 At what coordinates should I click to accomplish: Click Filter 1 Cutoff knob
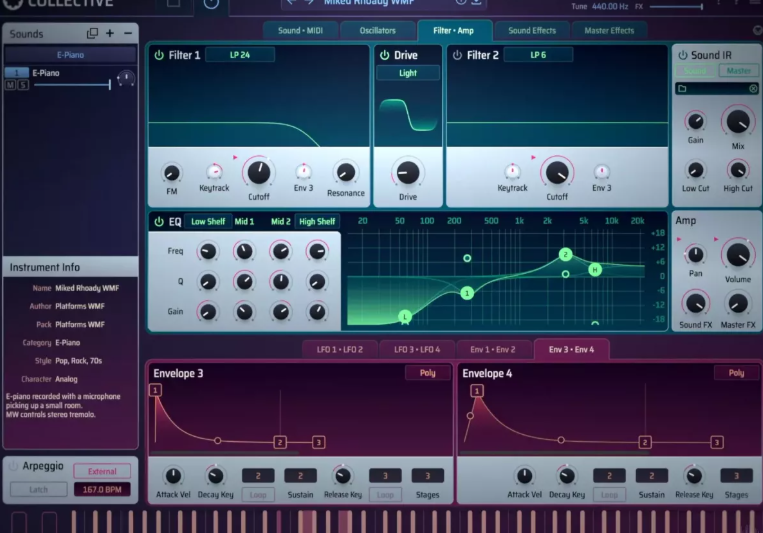258,173
